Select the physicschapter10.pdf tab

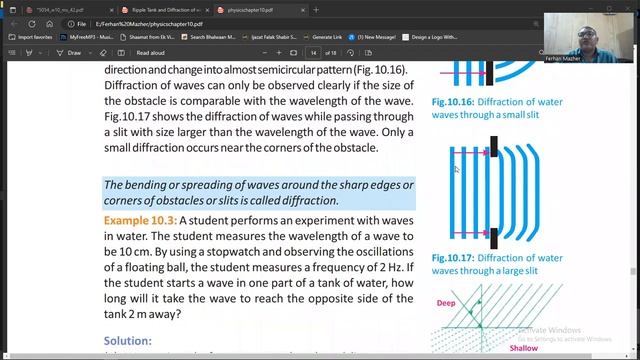coord(261,10)
